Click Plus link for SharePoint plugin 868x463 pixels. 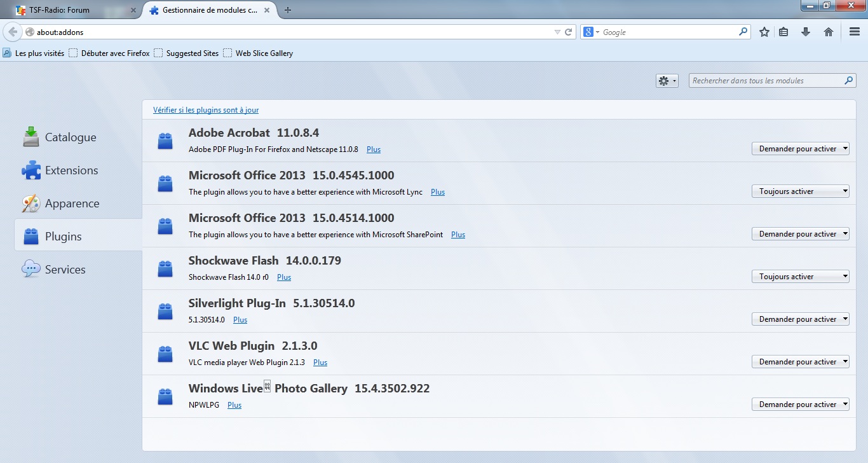458,235
